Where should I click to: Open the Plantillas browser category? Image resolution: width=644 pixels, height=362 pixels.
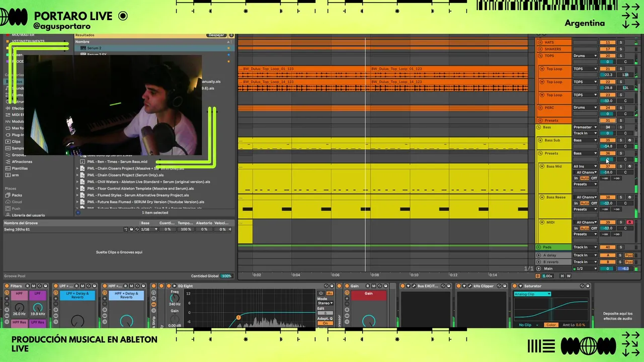coord(20,168)
